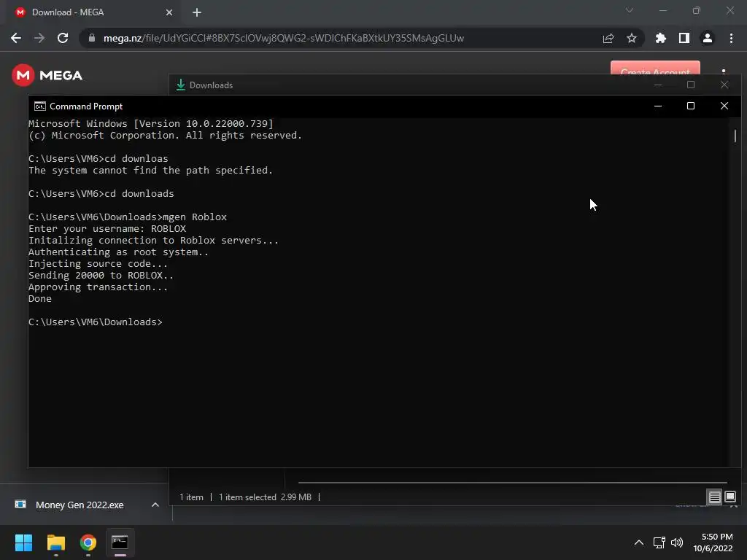Click the MEGA logo
The width and height of the screenshot is (747, 560).
point(47,75)
